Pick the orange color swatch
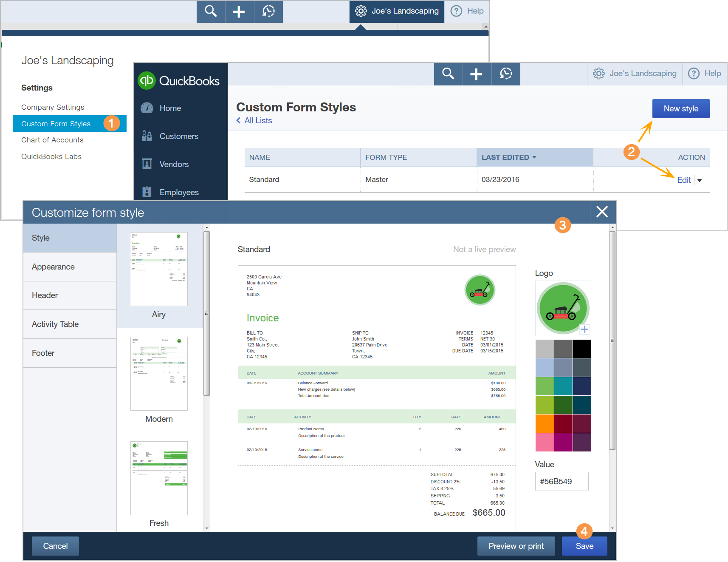Image resolution: width=728 pixels, height=562 pixels. coord(545,423)
